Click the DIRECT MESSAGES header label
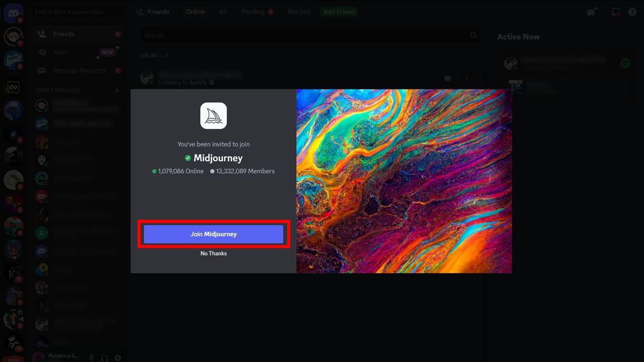This screenshot has height=362, width=644. click(x=58, y=91)
